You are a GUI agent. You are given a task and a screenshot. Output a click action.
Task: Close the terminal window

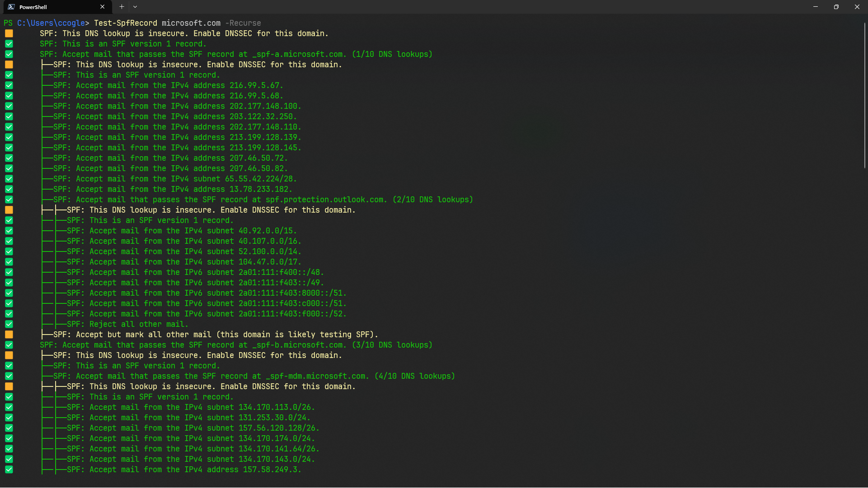tap(857, 7)
